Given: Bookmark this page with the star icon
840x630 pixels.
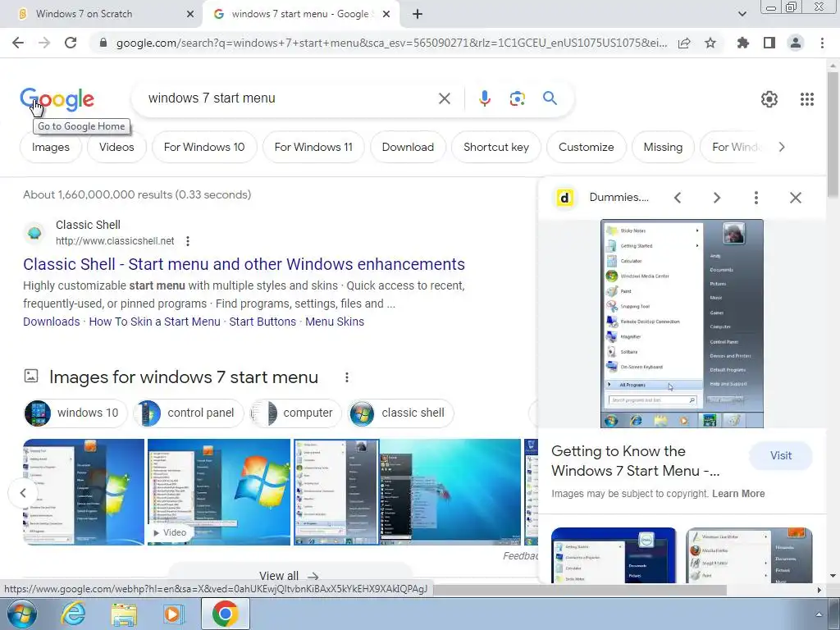Looking at the screenshot, I should pos(710,43).
